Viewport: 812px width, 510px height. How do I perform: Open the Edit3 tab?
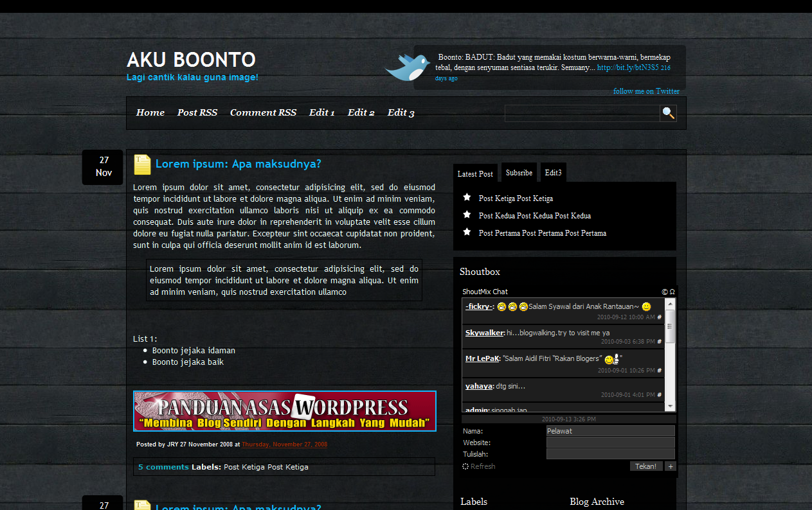pos(554,173)
